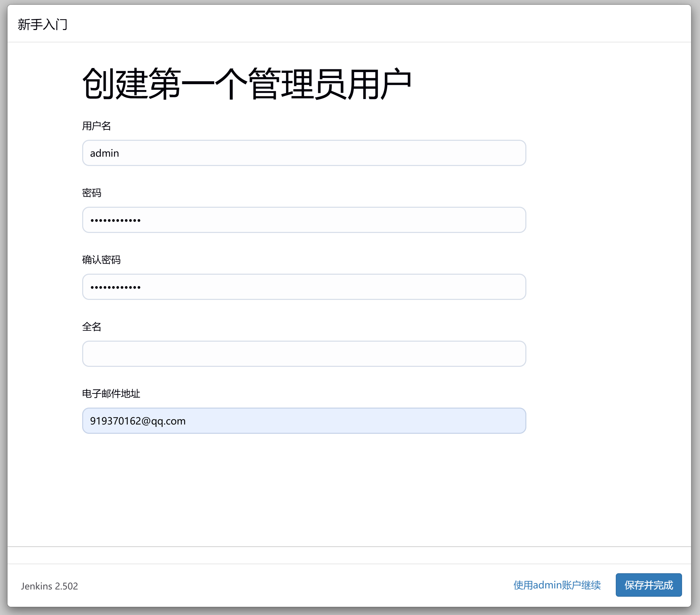Screen dimensions: 700x615
Task: Click the 电子邮件地址 label text
Action: (x=111, y=394)
